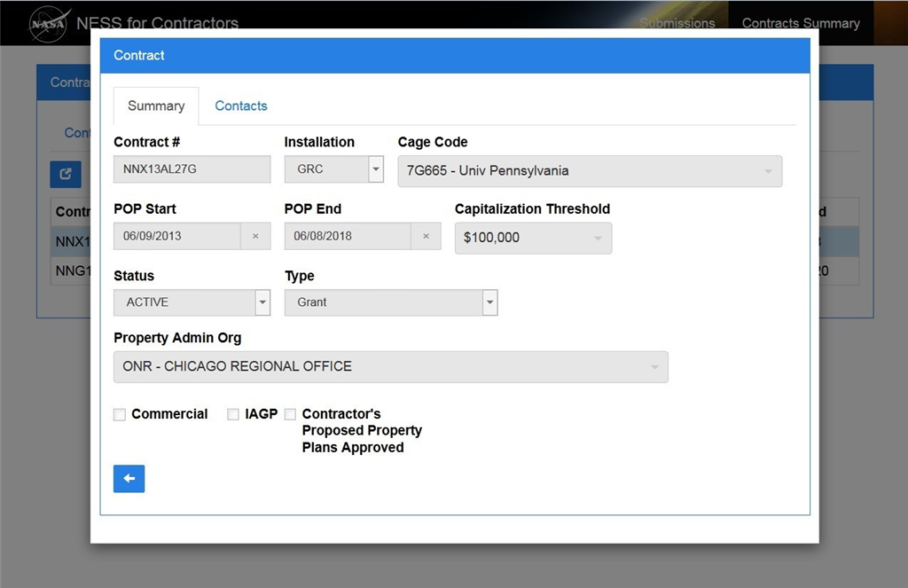Image resolution: width=908 pixels, height=588 pixels.
Task: Open Contracts Summary in navbar
Action: pos(800,23)
